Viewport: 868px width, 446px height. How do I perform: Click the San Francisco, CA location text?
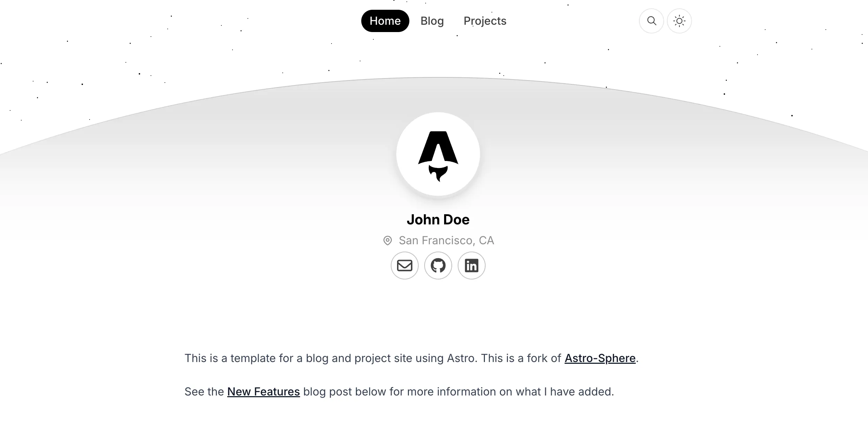pos(447,240)
